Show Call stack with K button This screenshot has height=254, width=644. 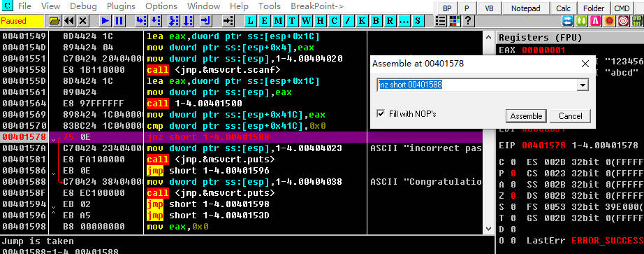click(x=362, y=20)
